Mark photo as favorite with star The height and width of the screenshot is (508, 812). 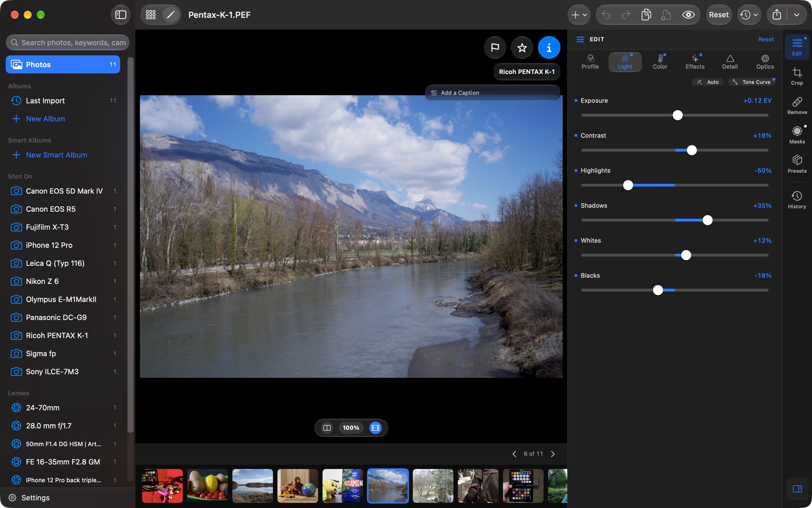coord(522,48)
